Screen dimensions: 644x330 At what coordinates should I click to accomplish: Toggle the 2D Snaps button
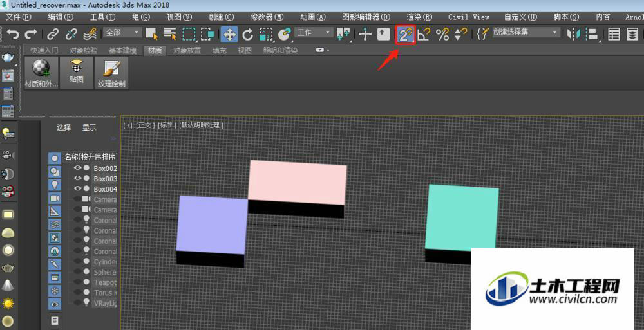pos(405,35)
